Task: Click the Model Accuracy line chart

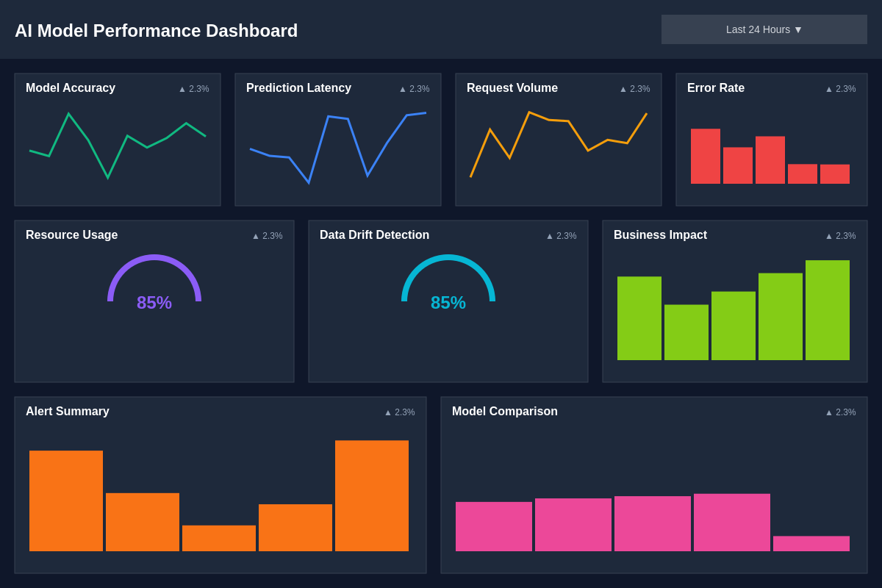Action: point(118,145)
